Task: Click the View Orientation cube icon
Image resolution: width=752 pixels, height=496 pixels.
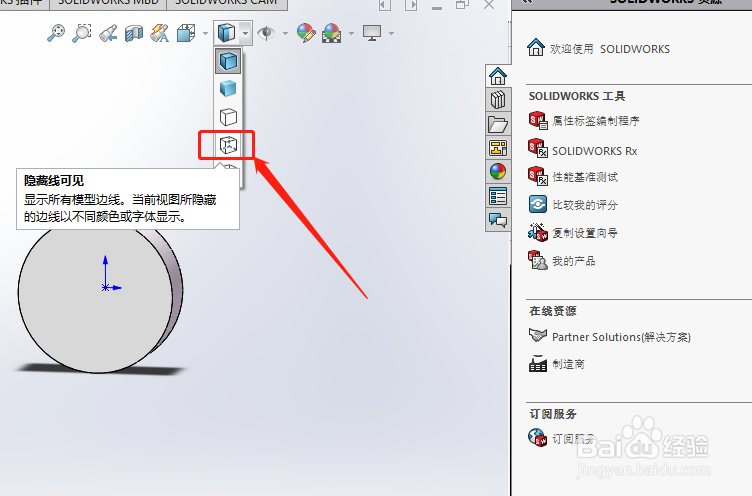Action: pos(186,34)
